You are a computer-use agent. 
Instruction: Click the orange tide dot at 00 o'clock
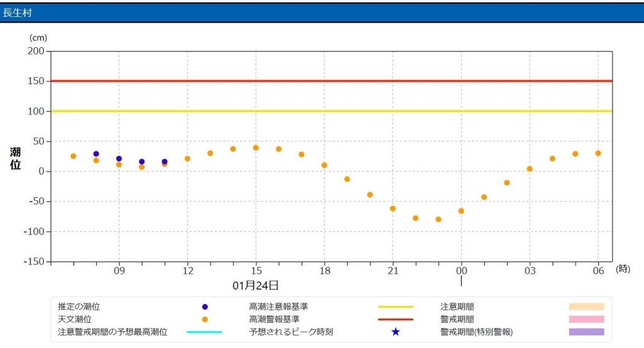click(461, 211)
